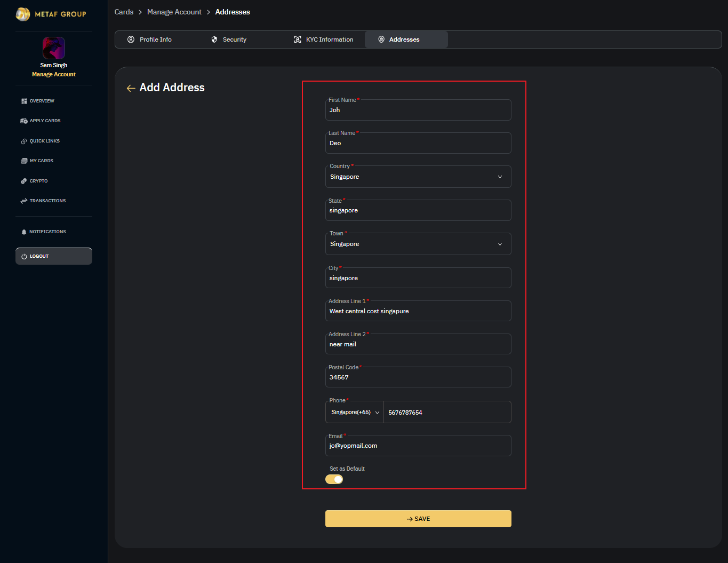Open Notifications in the sidebar menu
728x563 pixels.
[x=48, y=232]
